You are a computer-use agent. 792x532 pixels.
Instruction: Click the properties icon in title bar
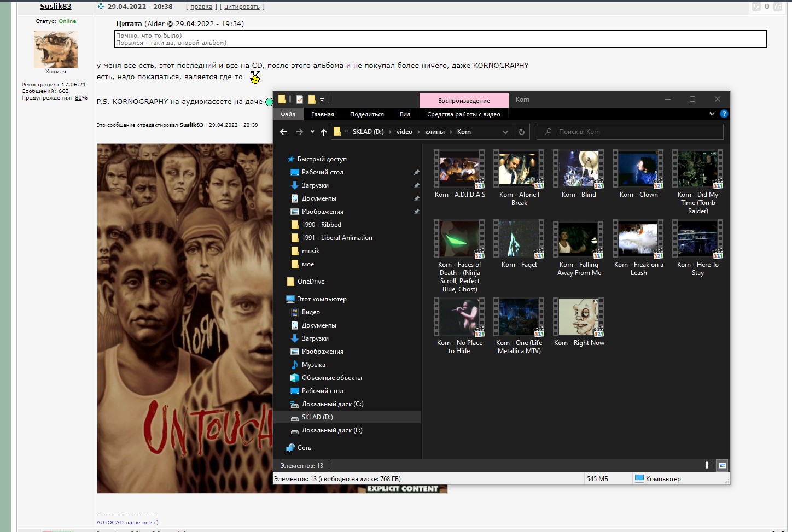click(300, 100)
